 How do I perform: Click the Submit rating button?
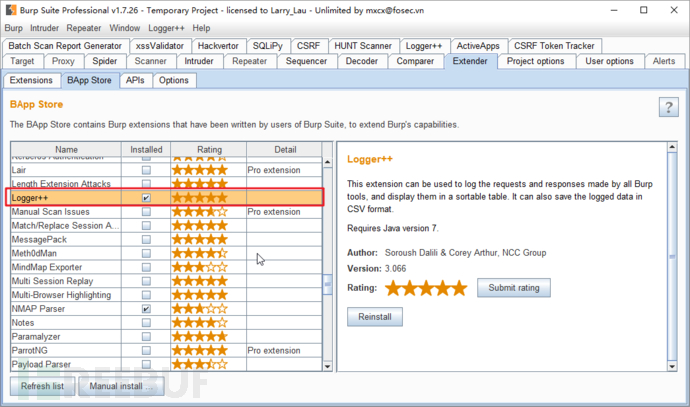(x=514, y=288)
